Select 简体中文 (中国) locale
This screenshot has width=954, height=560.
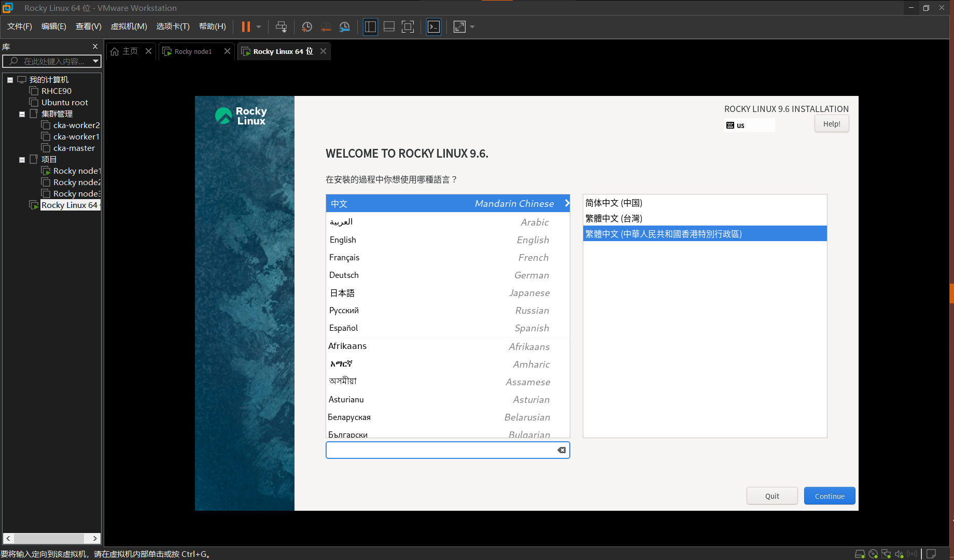pos(705,203)
